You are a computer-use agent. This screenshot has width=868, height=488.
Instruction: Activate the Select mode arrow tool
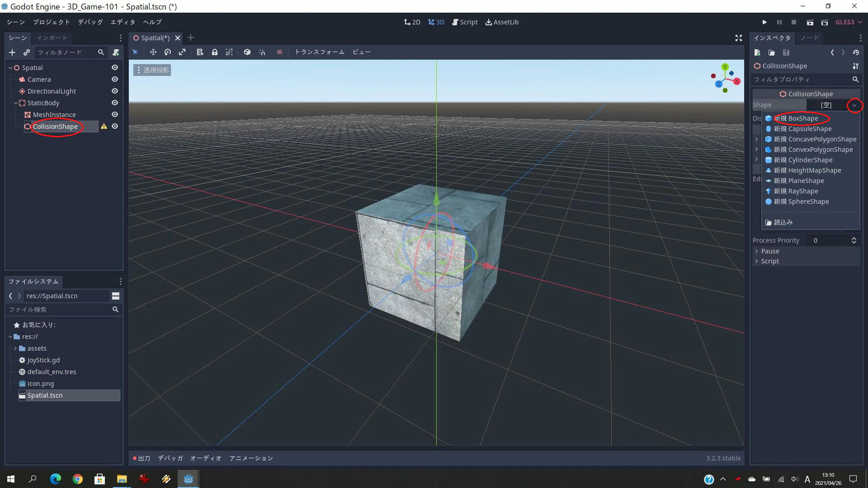click(135, 52)
